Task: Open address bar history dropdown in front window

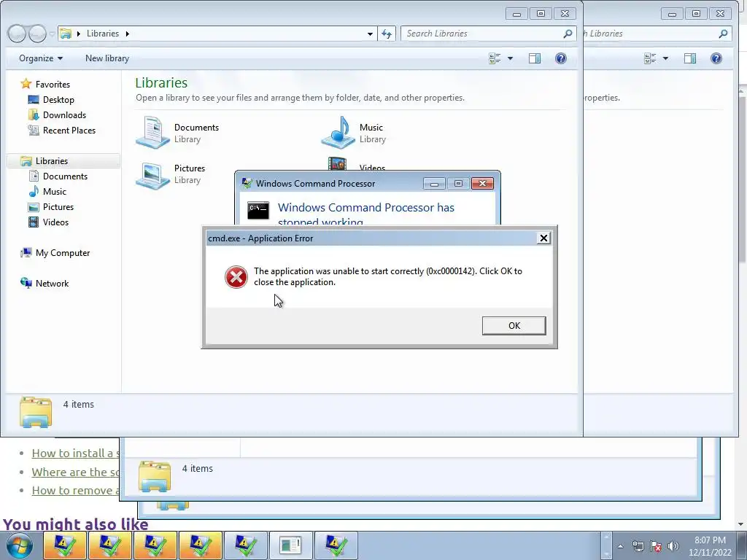Action: 370,34
